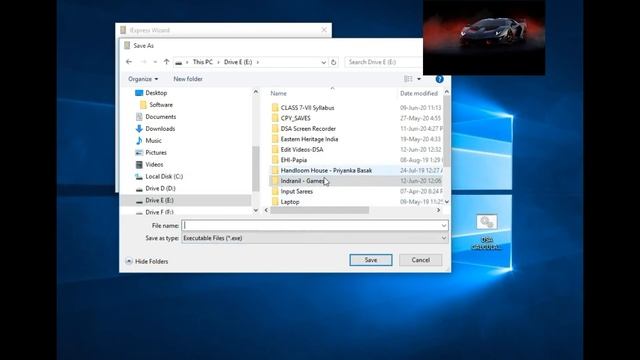Select Downloads in the navigation pane
Image resolution: width=640 pixels, height=360 pixels.
click(x=160, y=129)
